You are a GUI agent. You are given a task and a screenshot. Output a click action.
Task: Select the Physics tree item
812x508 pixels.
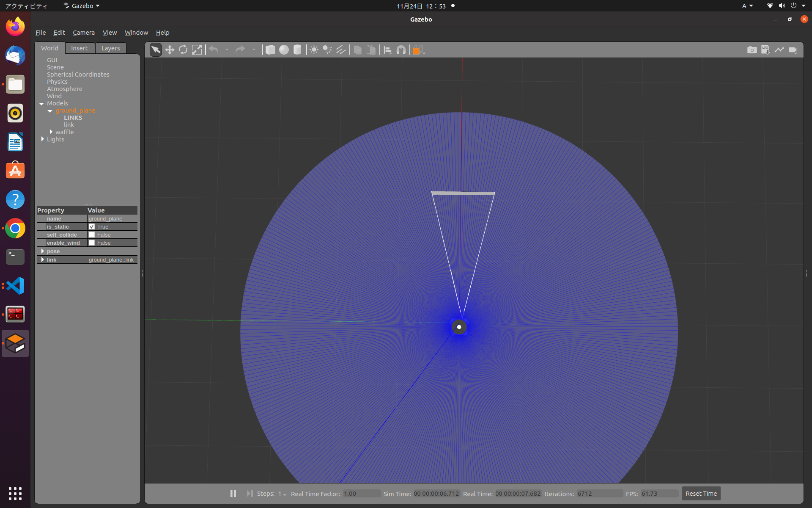tap(57, 82)
